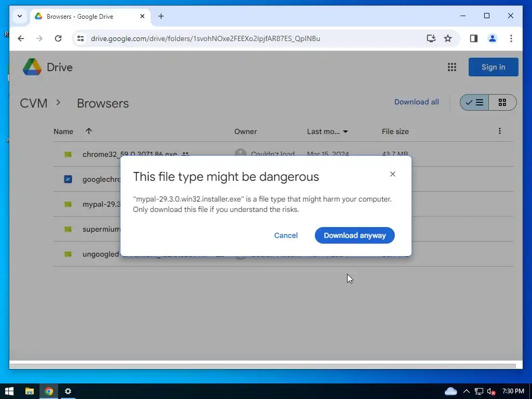The height and width of the screenshot is (399, 532).
Task: Switch to grid layout view
Action: point(502,102)
